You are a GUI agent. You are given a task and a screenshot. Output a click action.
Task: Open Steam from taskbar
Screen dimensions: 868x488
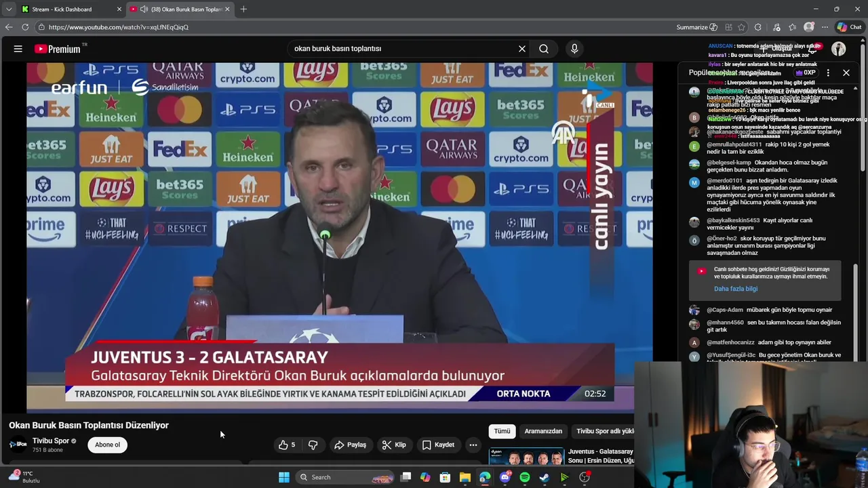click(x=544, y=477)
